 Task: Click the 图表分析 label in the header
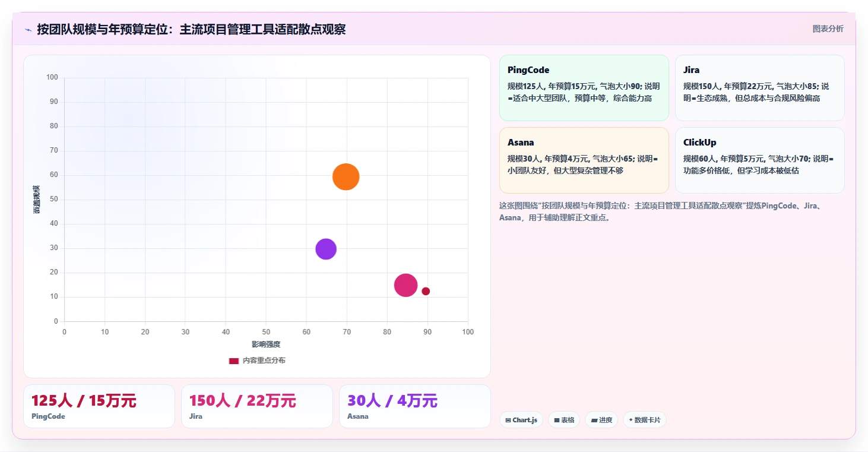point(828,29)
